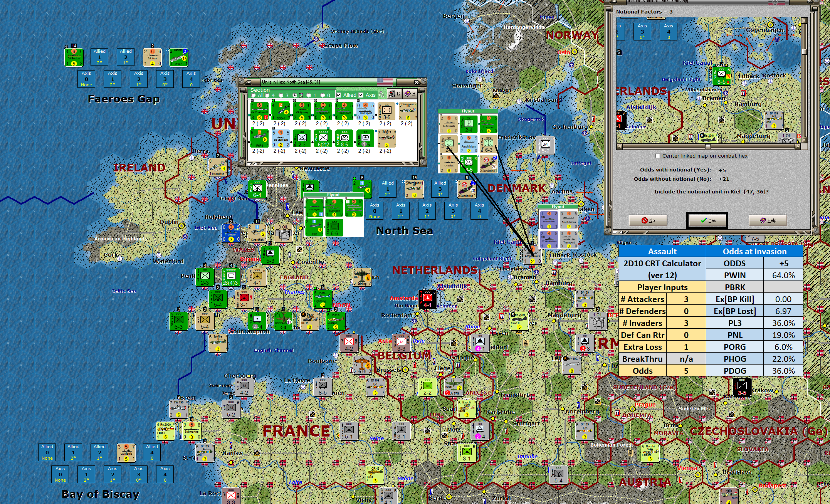
Task: Click the Allied 4 box in Bay of Biscay
Action: coord(152,452)
